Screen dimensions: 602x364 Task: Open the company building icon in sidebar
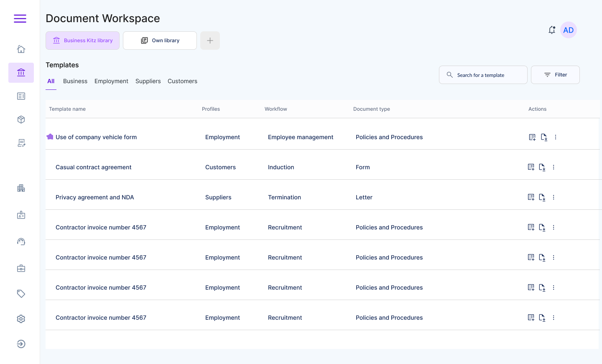[x=21, y=188]
